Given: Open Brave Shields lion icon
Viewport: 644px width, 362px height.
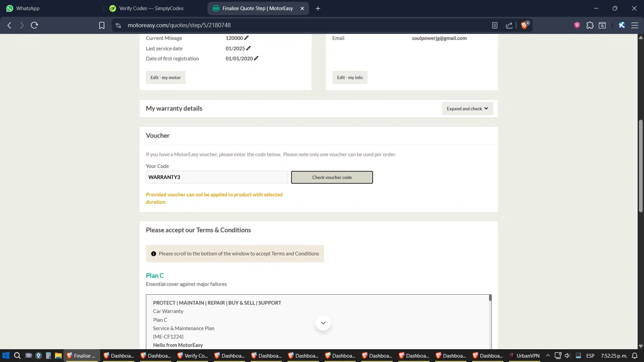Looking at the screenshot, I should click(524, 25).
